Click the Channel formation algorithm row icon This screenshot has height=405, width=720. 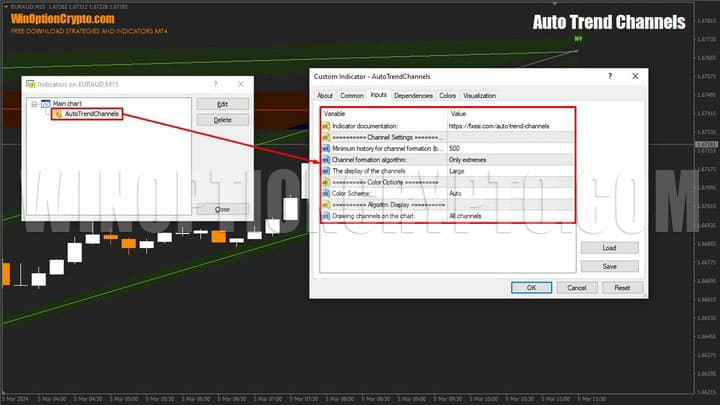tap(326, 160)
